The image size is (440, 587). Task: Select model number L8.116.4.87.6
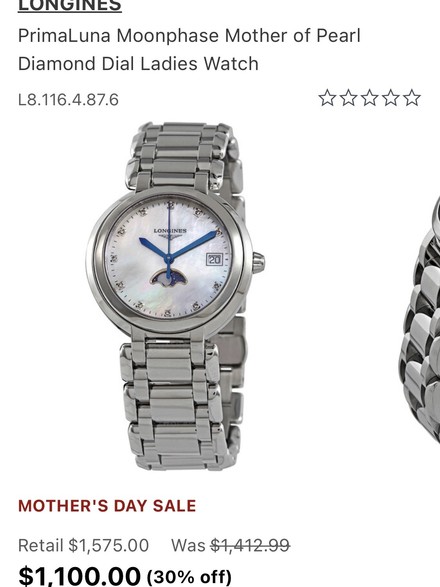pos(68,100)
